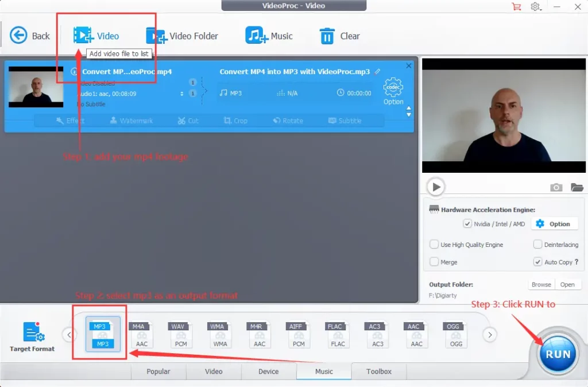Select the M4A AAC format
588x387 pixels.
[x=141, y=334]
